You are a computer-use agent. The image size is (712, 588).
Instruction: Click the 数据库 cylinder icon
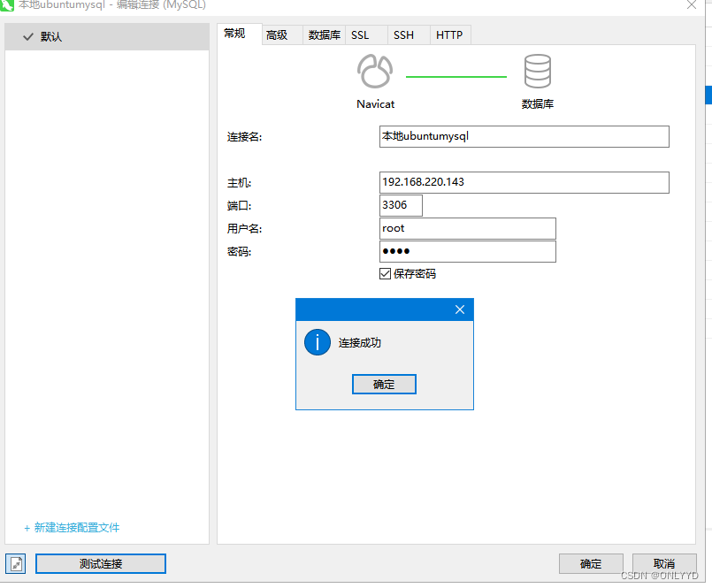pyautogui.click(x=537, y=72)
